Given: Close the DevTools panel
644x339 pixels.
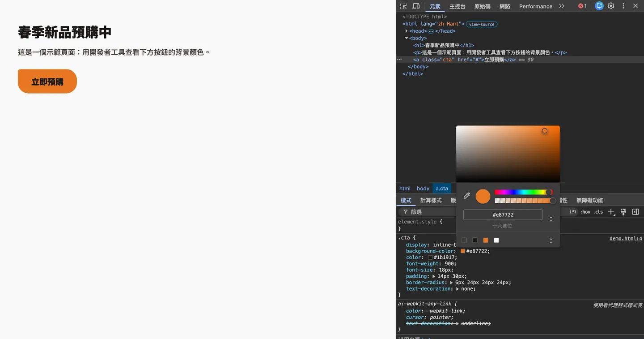Looking at the screenshot, I should pyautogui.click(x=636, y=6).
